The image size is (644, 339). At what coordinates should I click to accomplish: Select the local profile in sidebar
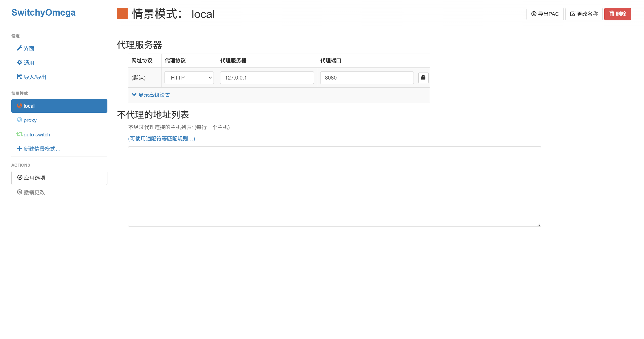[59, 106]
